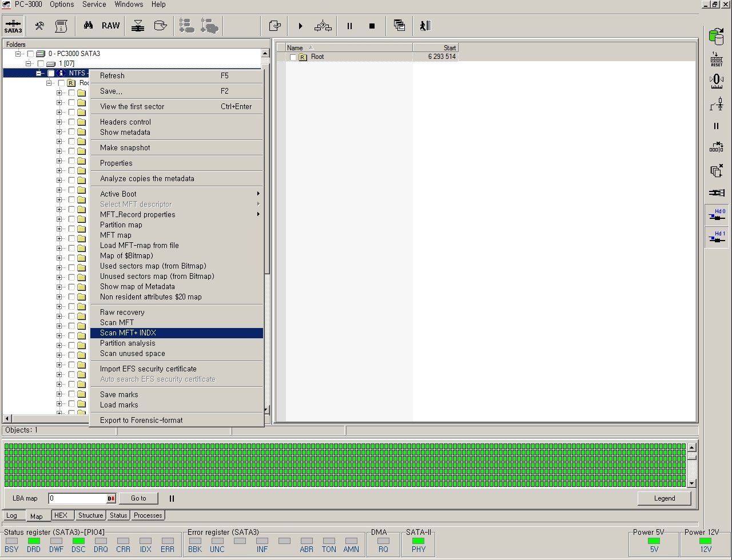Select Map of $Bitmap) entry
732x560 pixels.
(x=176, y=255)
